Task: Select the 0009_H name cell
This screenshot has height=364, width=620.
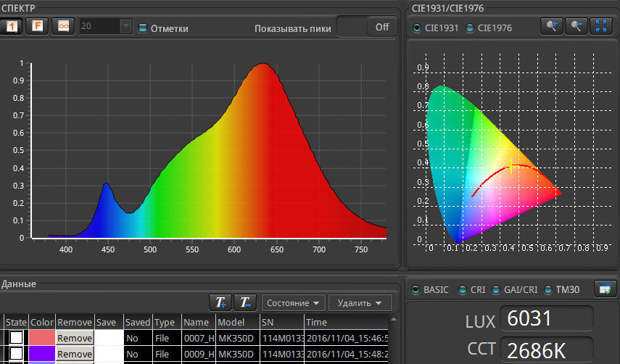Action: pos(199,354)
